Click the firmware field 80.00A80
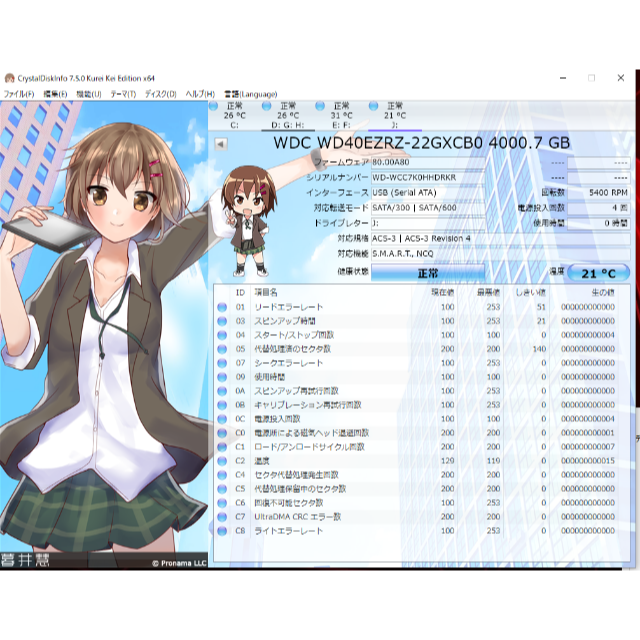Image resolution: width=640 pixels, height=640 pixels. [x=428, y=162]
